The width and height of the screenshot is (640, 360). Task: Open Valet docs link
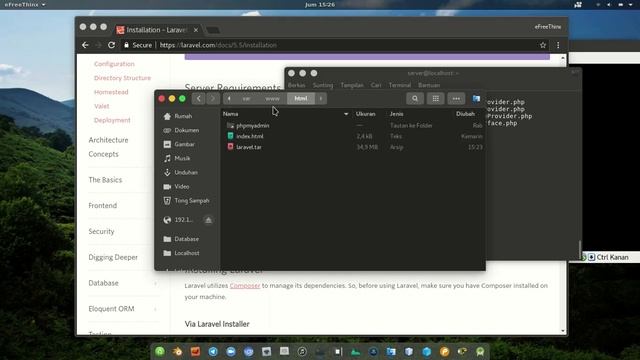[102, 106]
